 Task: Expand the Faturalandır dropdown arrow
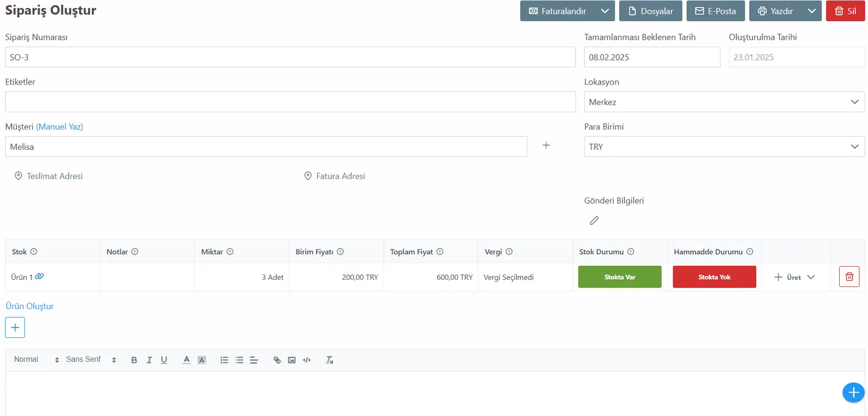(x=605, y=11)
